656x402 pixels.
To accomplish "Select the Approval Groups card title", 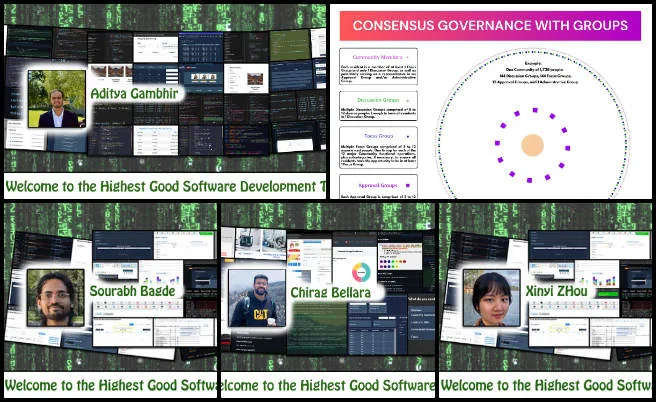I will pos(378,185).
